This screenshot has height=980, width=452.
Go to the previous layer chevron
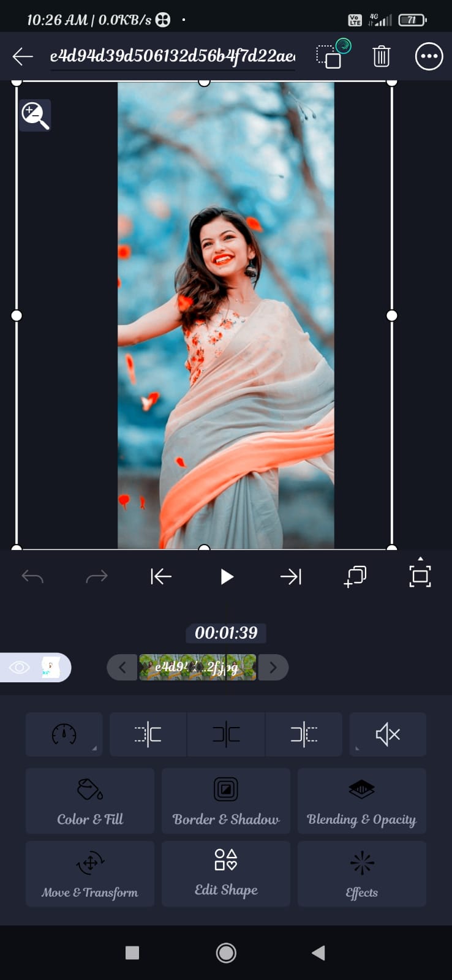122,667
